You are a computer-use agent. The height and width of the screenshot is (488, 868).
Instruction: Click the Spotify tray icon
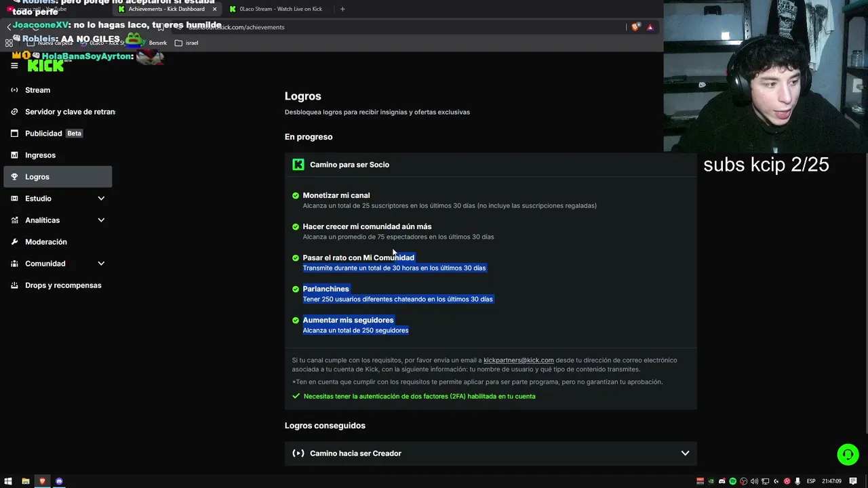(732, 481)
